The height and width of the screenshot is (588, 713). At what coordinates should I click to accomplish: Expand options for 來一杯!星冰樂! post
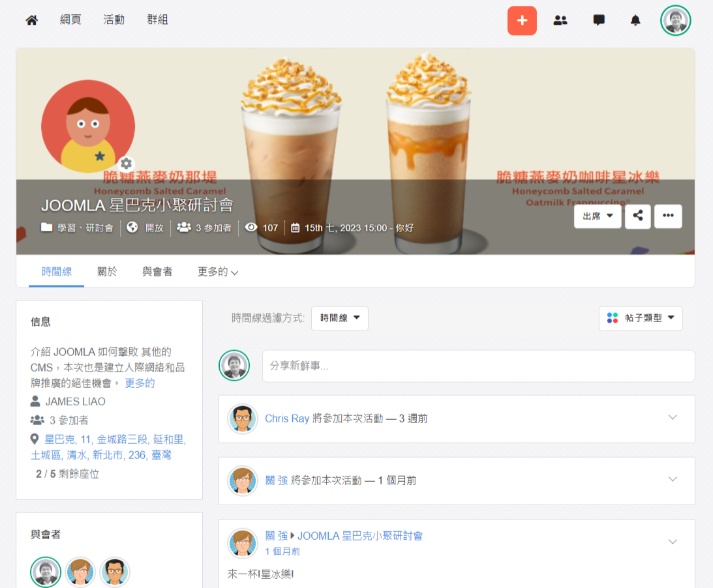(x=673, y=542)
